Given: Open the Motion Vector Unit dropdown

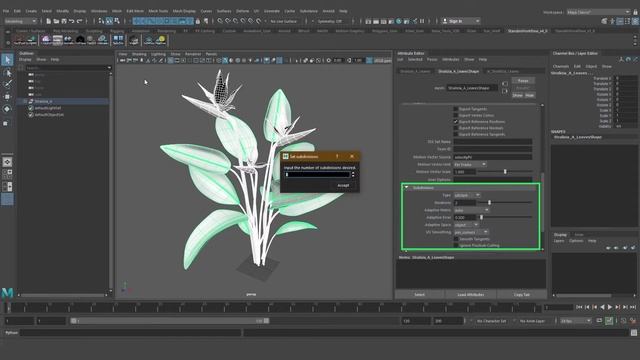Looking at the screenshot, I should point(470,164).
